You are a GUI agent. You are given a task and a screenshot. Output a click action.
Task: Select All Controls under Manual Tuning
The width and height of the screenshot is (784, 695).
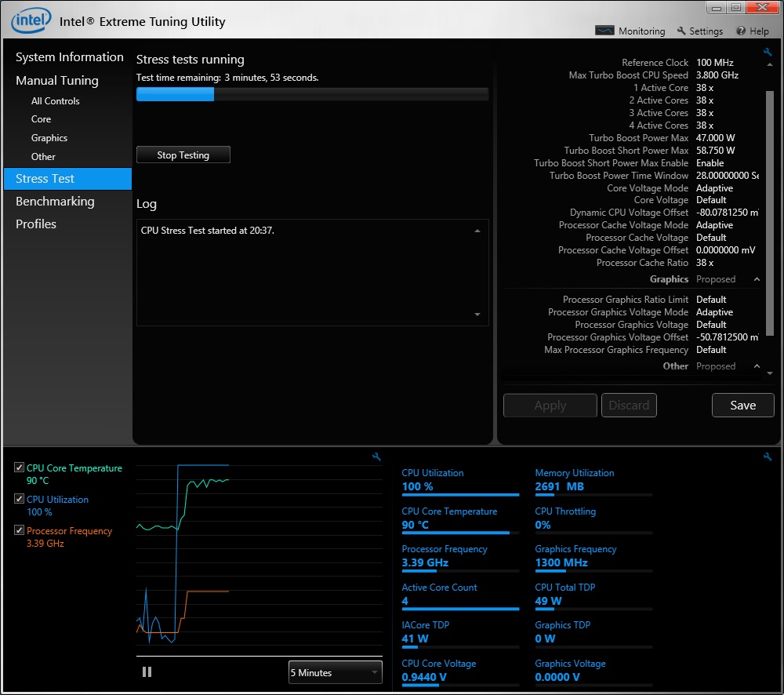click(56, 101)
